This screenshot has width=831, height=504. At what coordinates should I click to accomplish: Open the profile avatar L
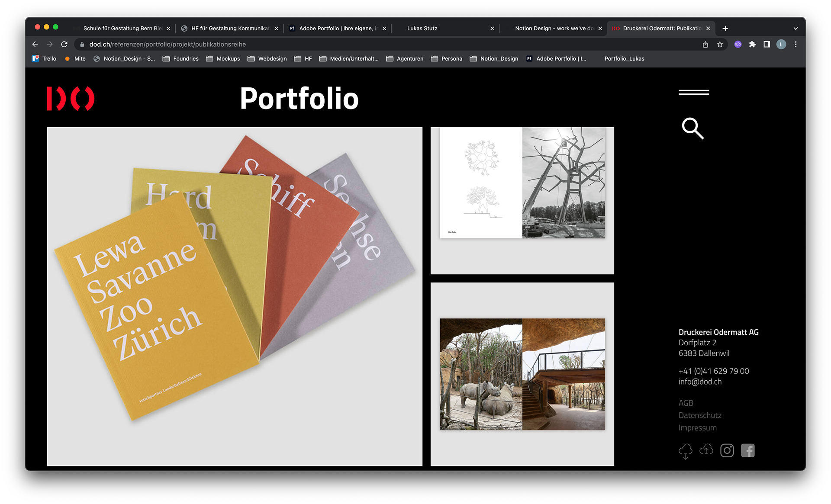point(781,44)
